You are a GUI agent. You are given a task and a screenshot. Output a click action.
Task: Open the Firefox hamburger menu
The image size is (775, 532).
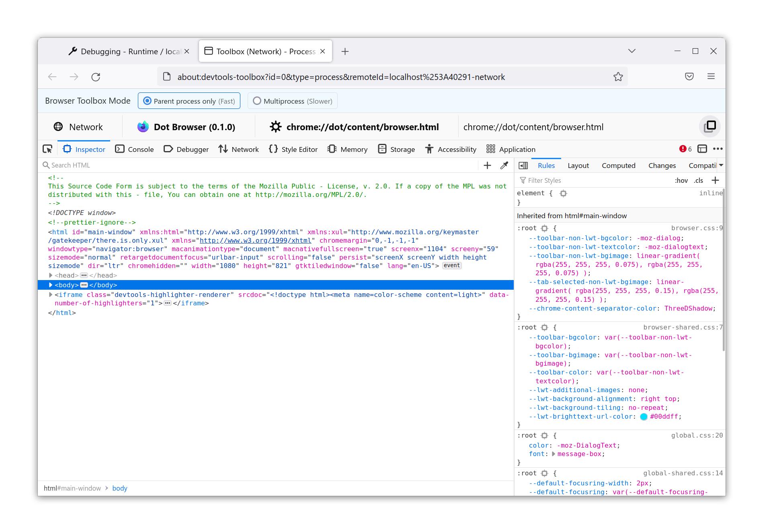tap(711, 76)
